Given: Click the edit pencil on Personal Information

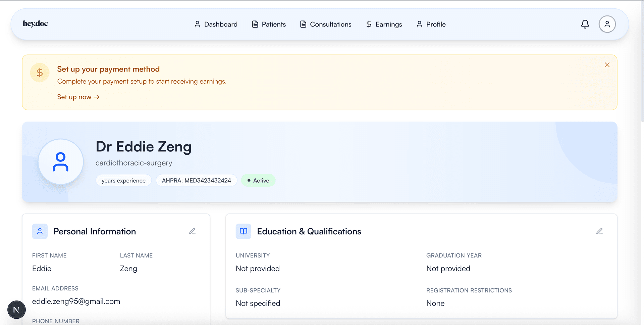Looking at the screenshot, I should (192, 231).
